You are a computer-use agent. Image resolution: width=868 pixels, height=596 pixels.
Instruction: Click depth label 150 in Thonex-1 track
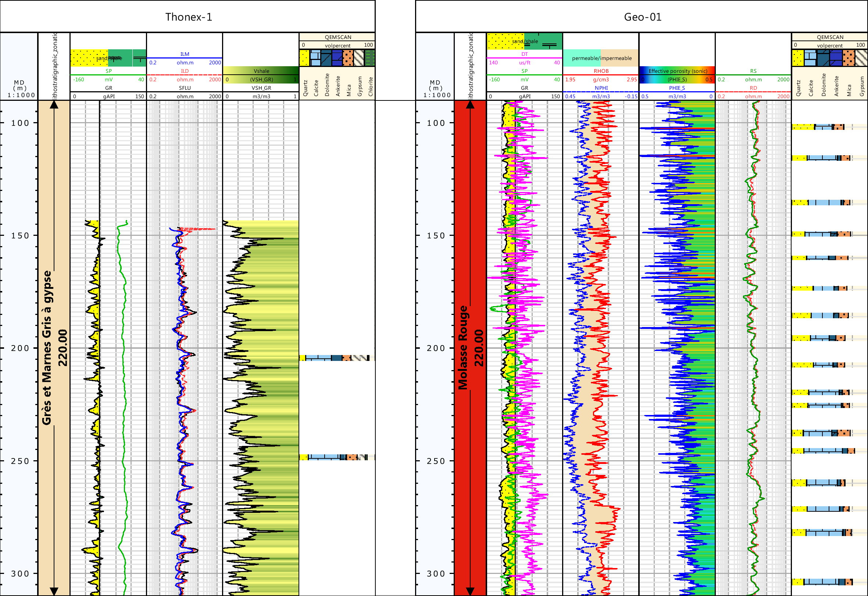[20, 235]
